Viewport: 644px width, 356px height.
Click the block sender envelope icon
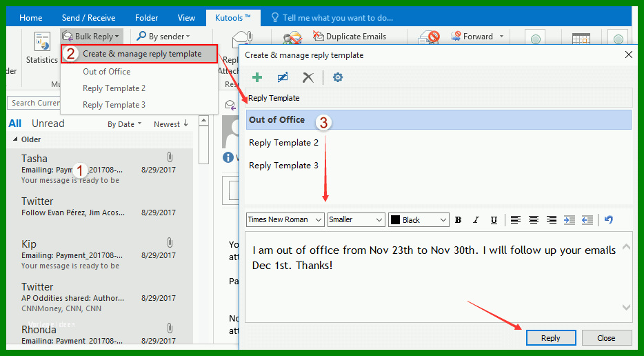429,38
